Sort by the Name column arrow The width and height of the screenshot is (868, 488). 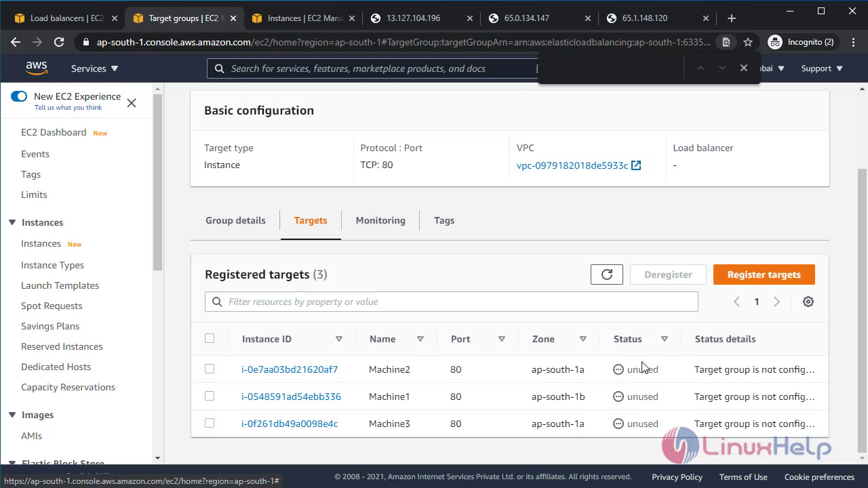click(420, 339)
